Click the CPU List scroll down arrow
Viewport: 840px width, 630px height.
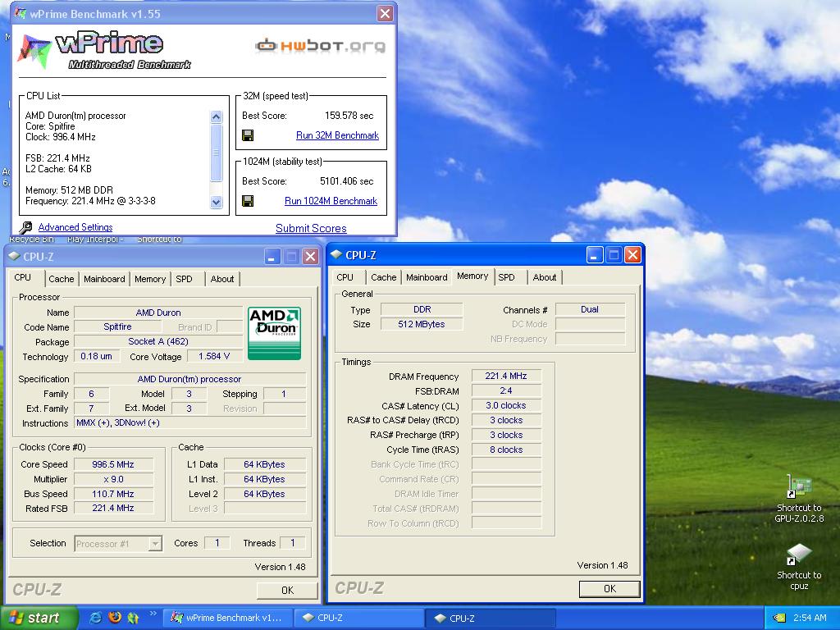coord(216,203)
